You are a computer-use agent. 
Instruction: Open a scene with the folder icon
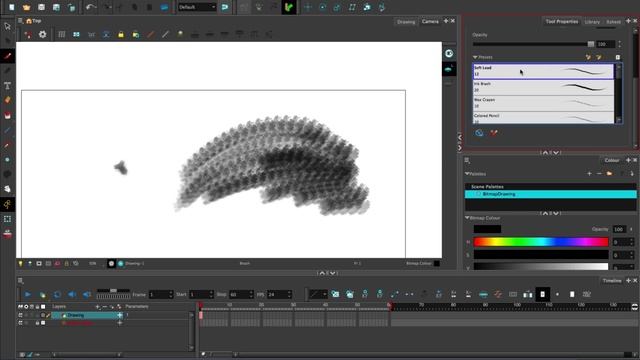pyautogui.click(x=27, y=7)
